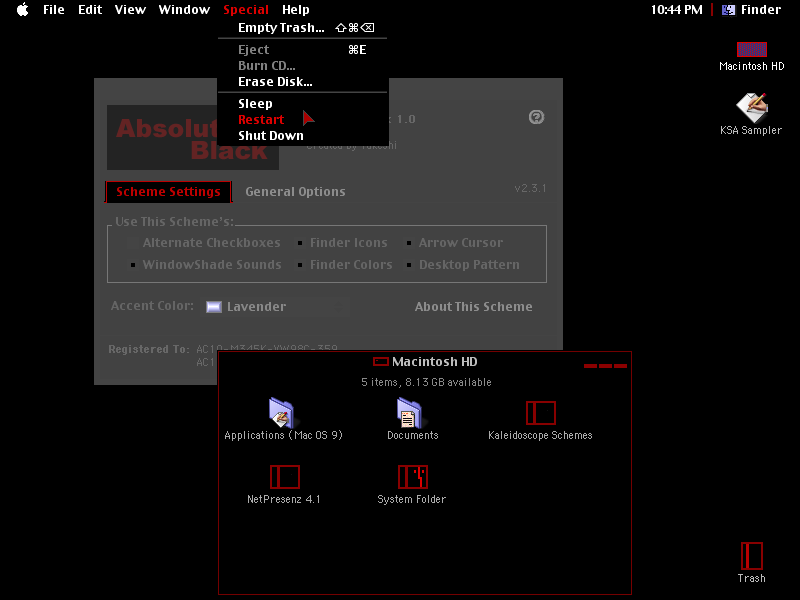
Task: Click the 10:44 PM menu bar clock
Action: pos(677,10)
